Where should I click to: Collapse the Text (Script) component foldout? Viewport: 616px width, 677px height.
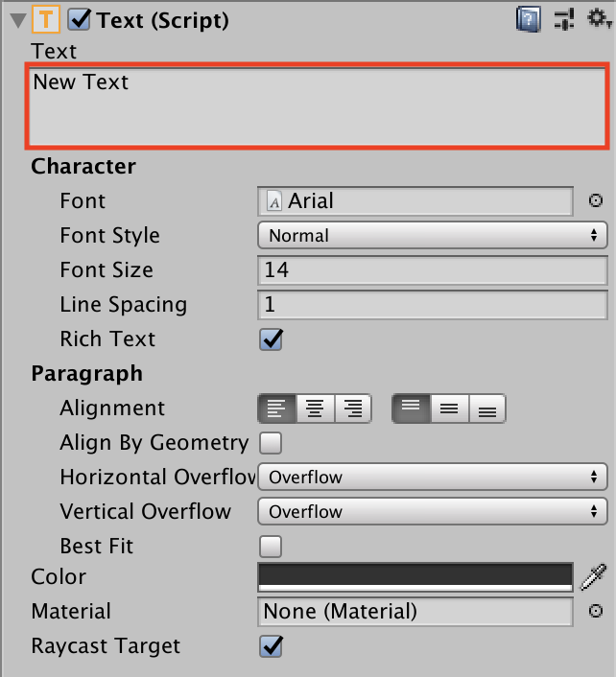[x=17, y=20]
